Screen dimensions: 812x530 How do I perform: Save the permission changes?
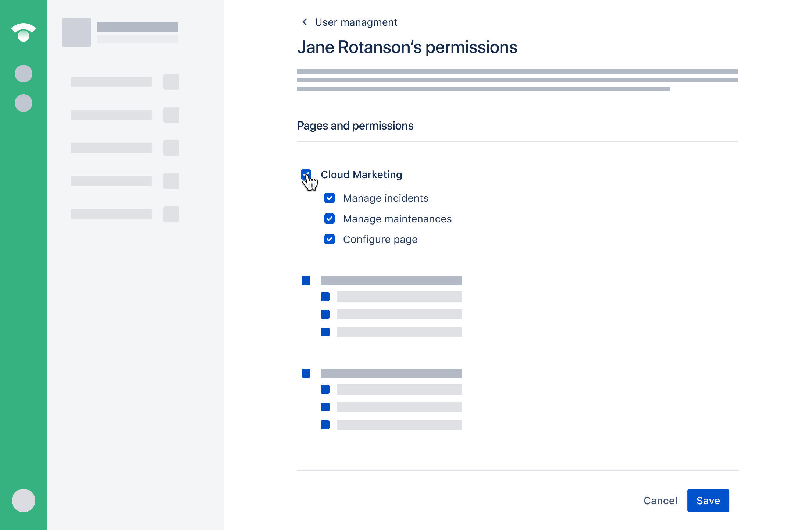click(708, 501)
